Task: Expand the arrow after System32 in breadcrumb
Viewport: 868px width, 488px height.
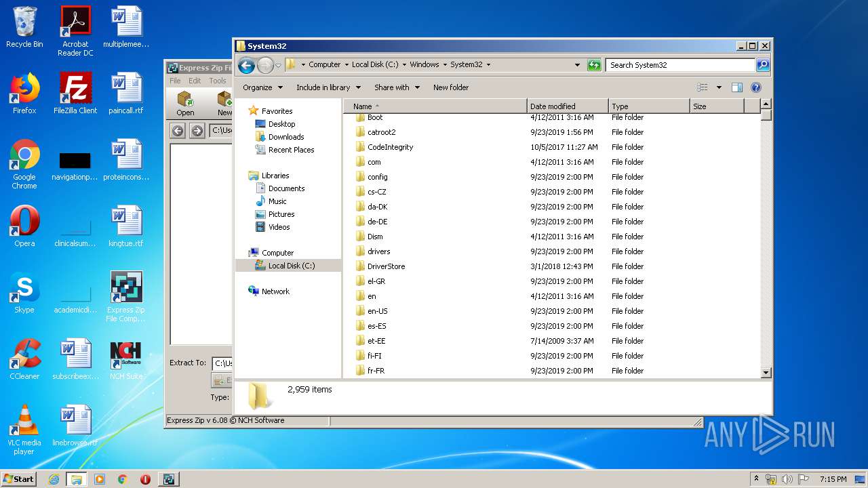Action: (x=488, y=65)
